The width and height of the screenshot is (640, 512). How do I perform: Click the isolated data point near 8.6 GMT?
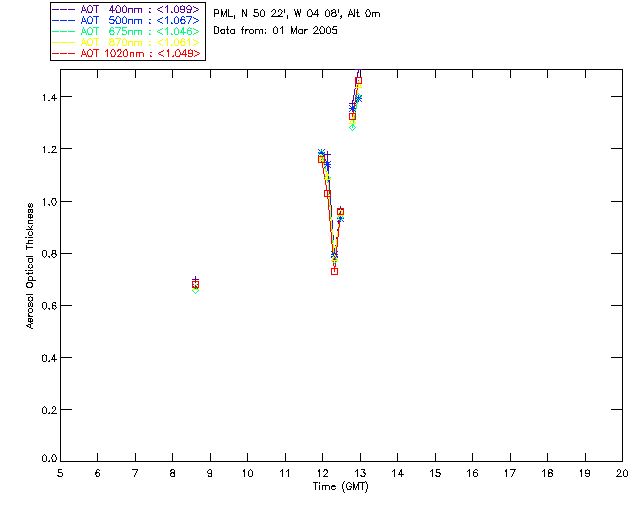(196, 285)
